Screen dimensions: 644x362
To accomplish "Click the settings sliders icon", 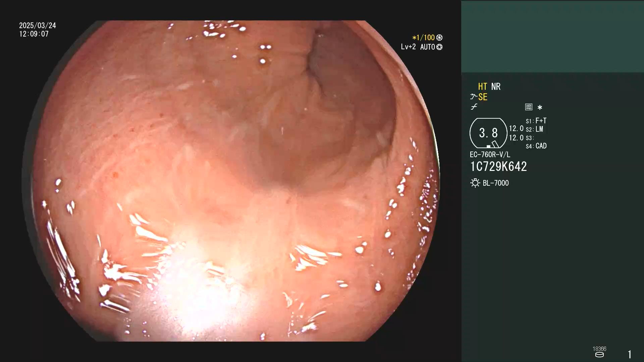I will [529, 107].
